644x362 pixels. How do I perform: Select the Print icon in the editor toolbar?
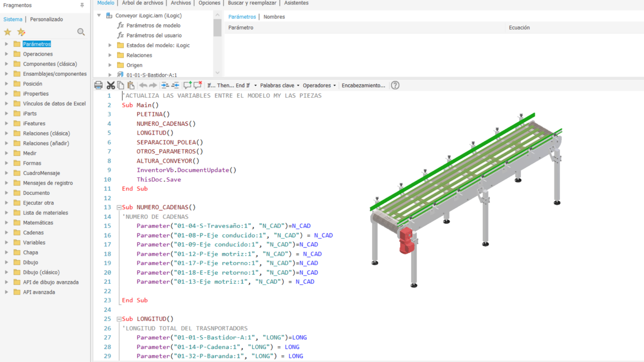(98, 85)
